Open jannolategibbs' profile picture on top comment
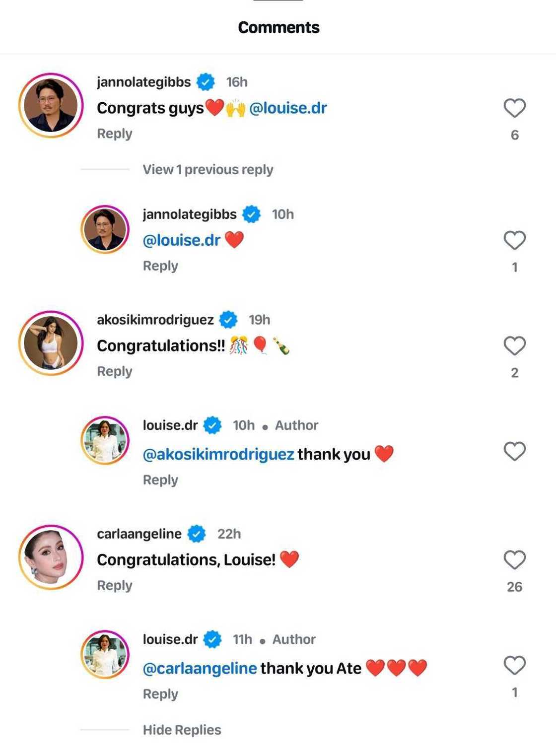Screen dimensions: 556x756 [x=51, y=105]
